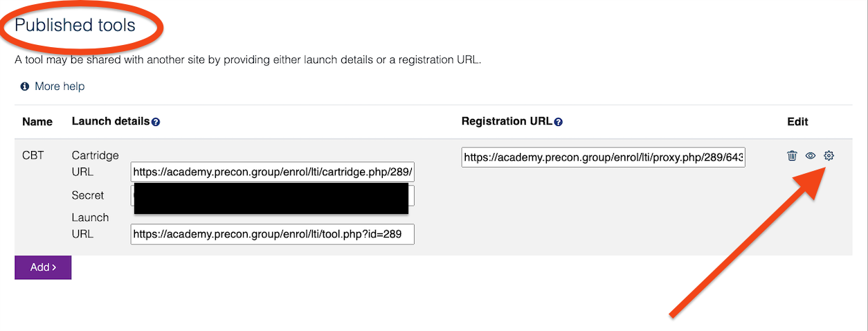Click the Launch URL label
Viewport: 868px width, 331px height.
point(90,226)
